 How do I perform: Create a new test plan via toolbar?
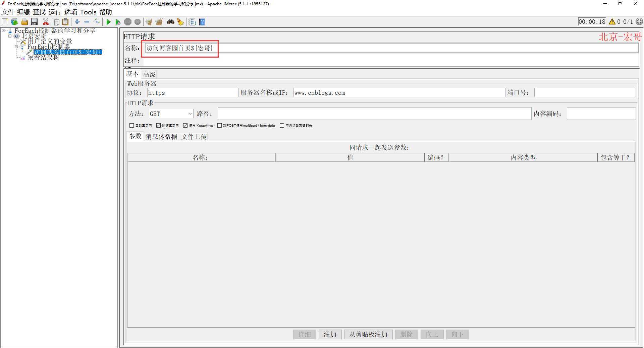point(5,22)
